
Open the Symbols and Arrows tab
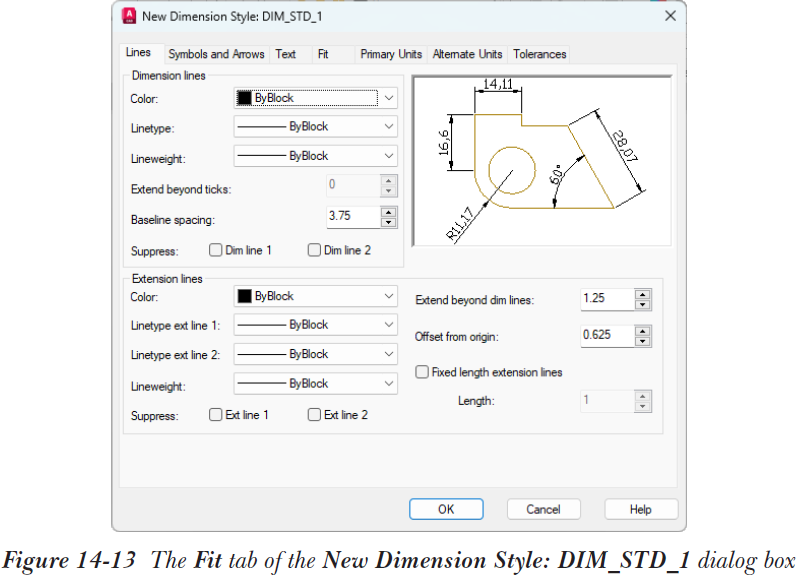click(216, 54)
